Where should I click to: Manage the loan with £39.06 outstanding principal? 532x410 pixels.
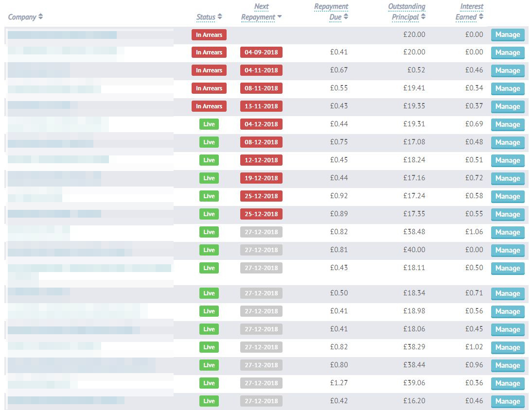point(508,383)
